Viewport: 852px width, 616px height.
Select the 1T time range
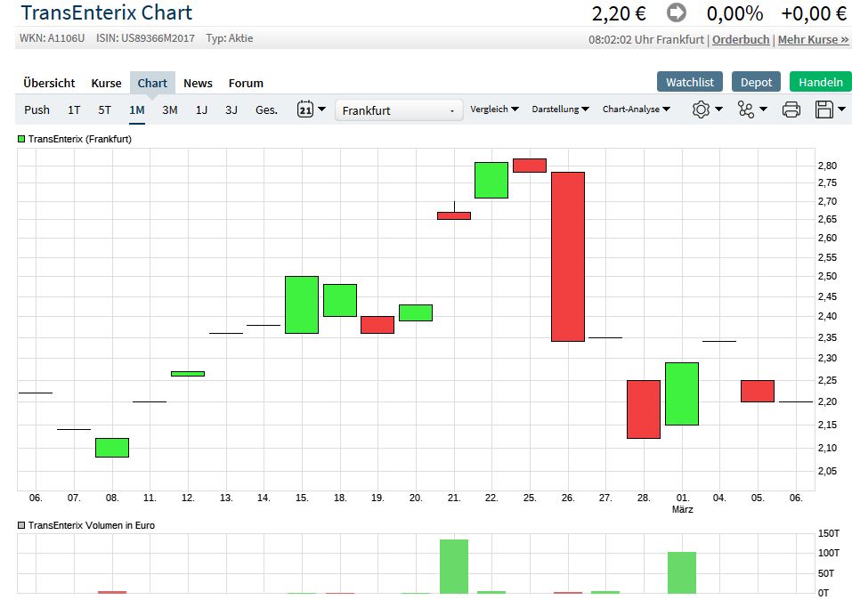click(74, 109)
